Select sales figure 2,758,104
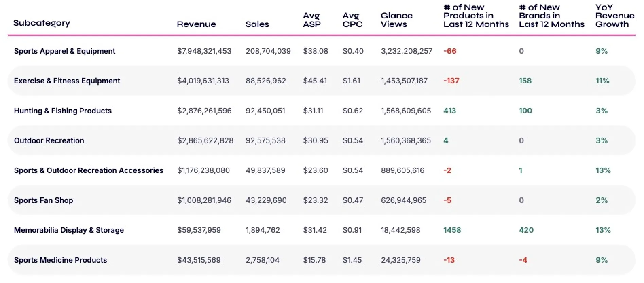 coord(263,260)
